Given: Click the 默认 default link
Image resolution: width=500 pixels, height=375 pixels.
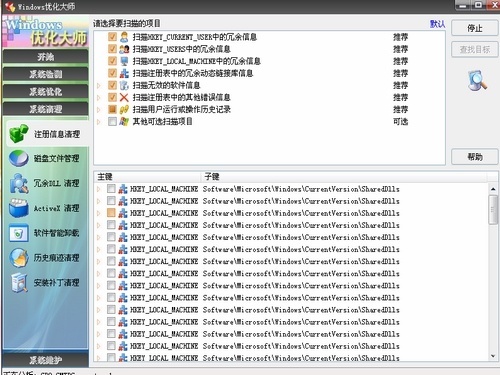Looking at the screenshot, I should (437, 24).
